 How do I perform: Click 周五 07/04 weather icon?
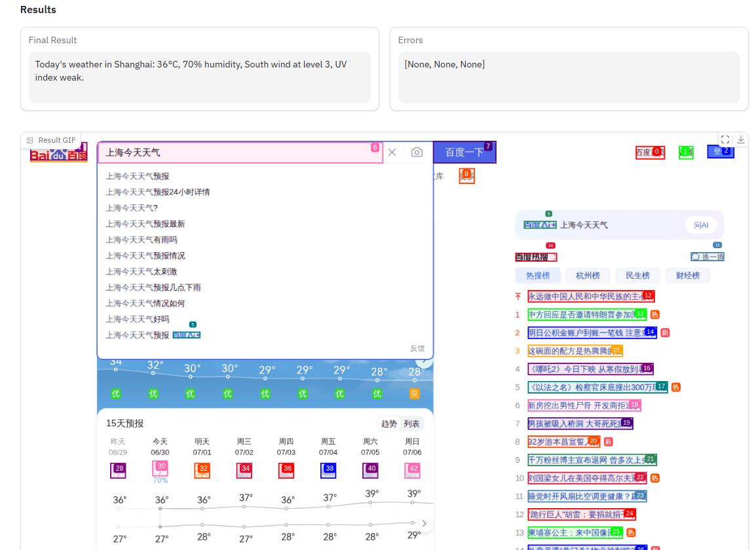(x=328, y=471)
